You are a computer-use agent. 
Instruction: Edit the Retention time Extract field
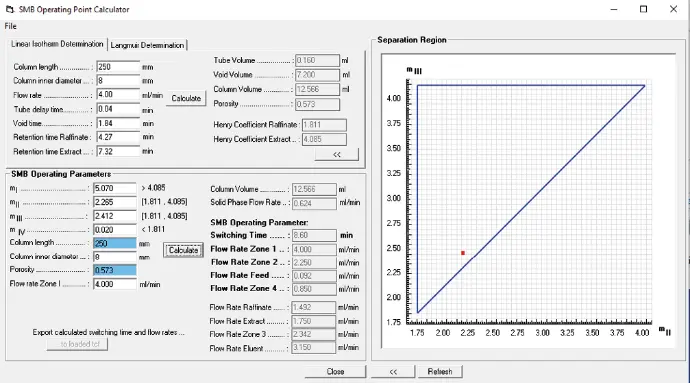[118, 151]
